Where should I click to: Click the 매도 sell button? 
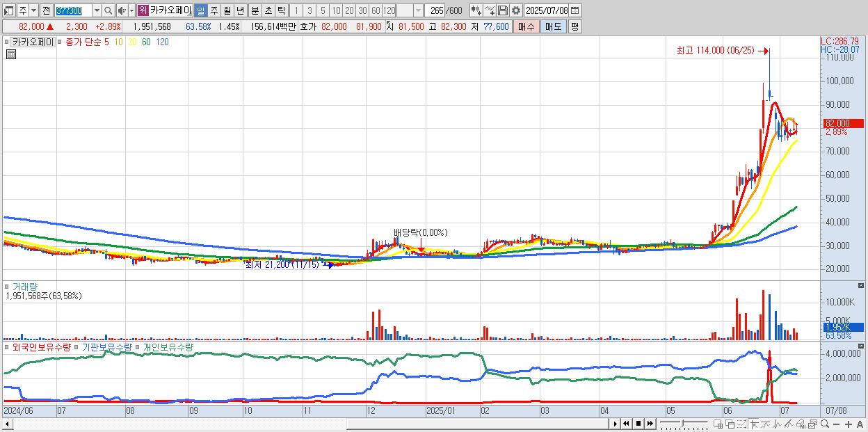point(553,26)
